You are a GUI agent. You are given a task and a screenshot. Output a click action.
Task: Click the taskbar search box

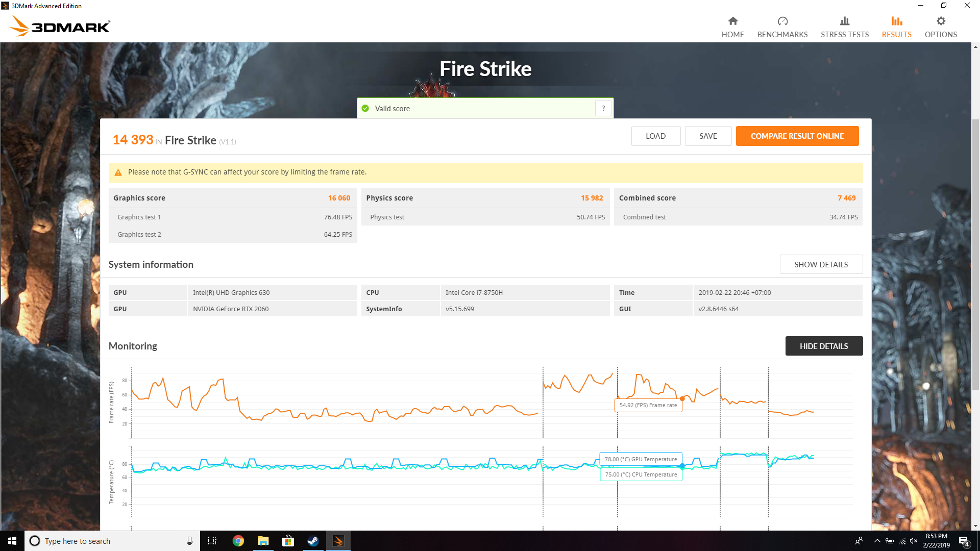[x=112, y=541]
